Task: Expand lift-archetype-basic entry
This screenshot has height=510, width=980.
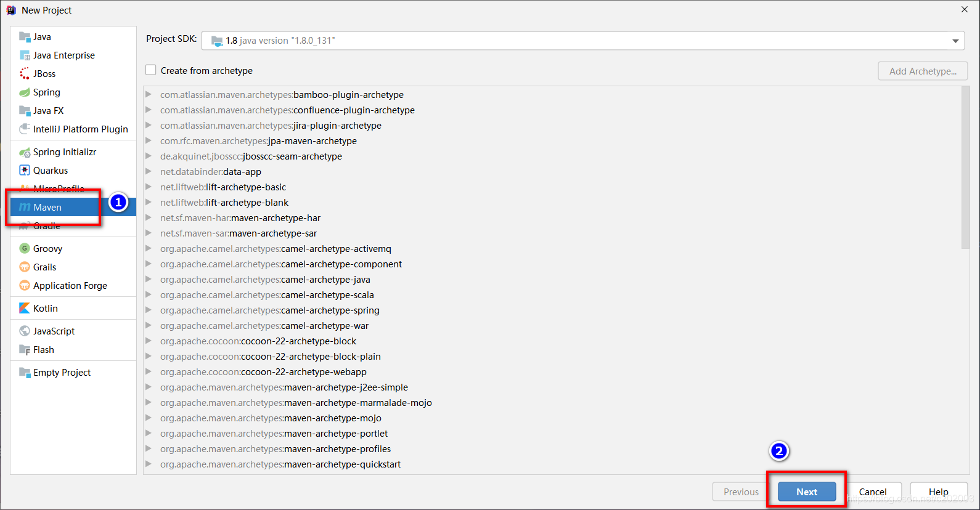Action: pyautogui.click(x=149, y=187)
